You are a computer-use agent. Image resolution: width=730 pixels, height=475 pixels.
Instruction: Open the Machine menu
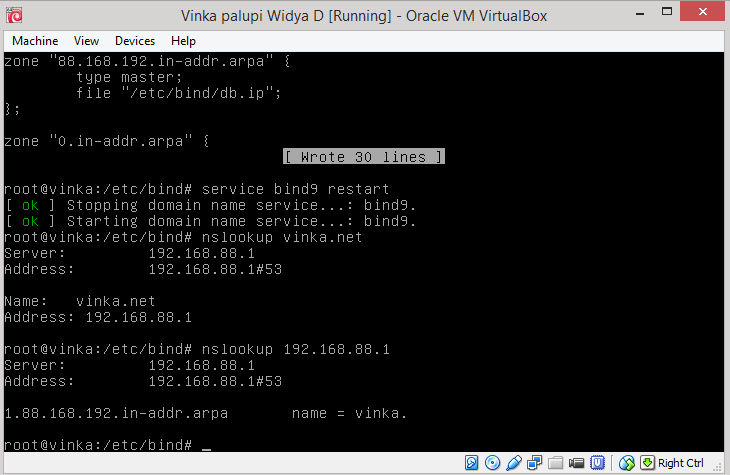click(x=35, y=41)
